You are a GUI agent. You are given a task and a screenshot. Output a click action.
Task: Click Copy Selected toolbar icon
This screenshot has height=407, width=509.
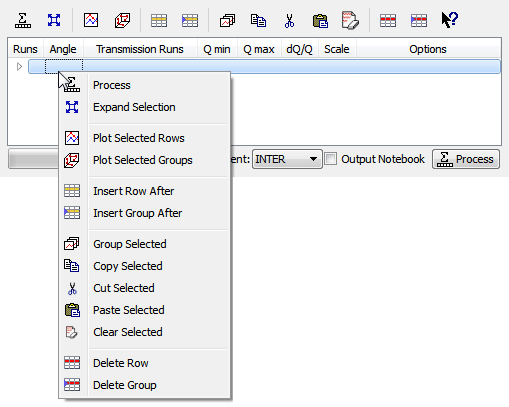(x=258, y=20)
